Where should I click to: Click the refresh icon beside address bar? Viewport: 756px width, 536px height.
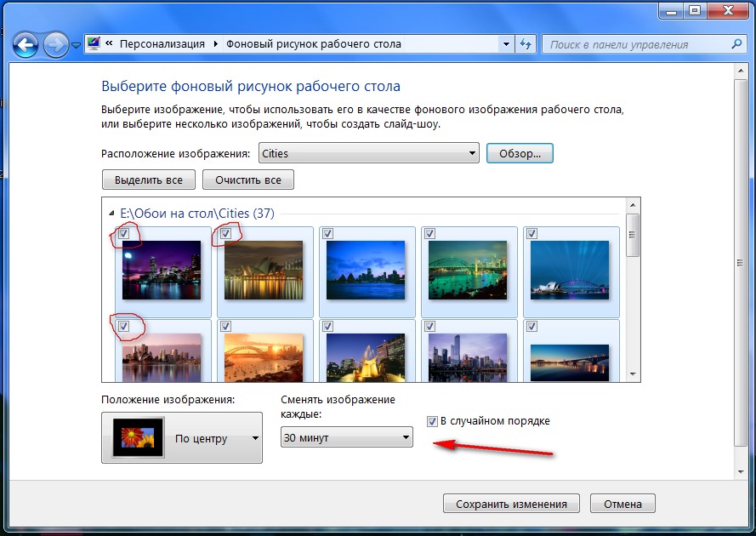click(526, 44)
